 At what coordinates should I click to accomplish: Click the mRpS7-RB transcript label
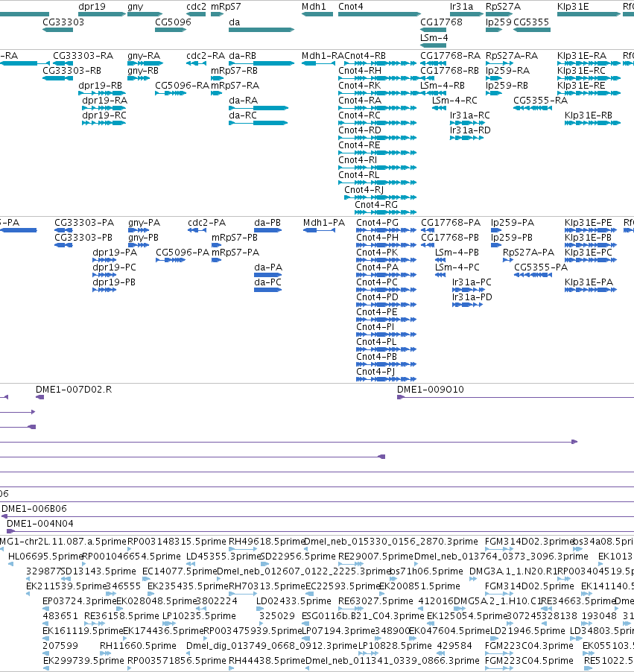(234, 70)
